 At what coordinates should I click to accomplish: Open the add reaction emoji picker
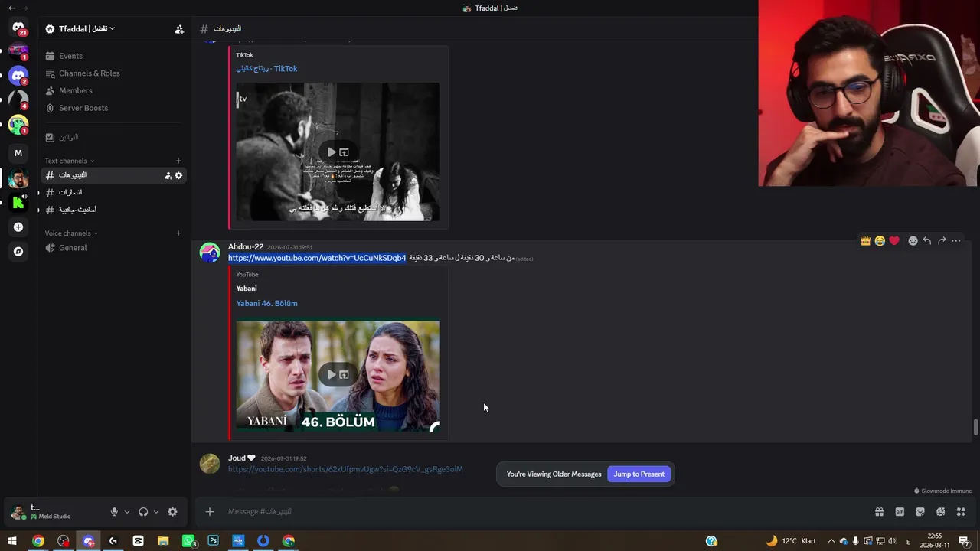point(913,240)
